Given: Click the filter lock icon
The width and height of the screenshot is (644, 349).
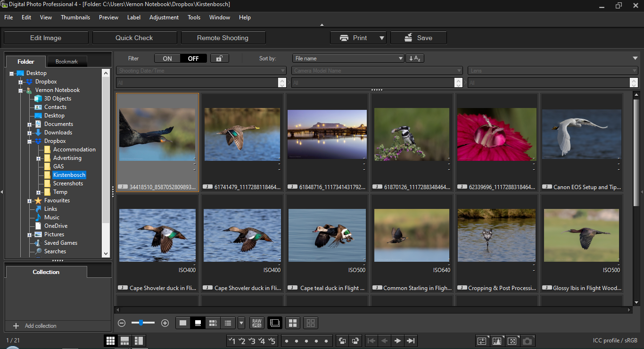Looking at the screenshot, I should pos(220,58).
